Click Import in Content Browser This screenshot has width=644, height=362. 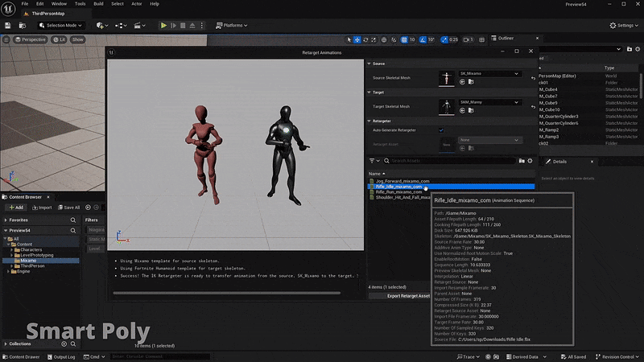42,208
